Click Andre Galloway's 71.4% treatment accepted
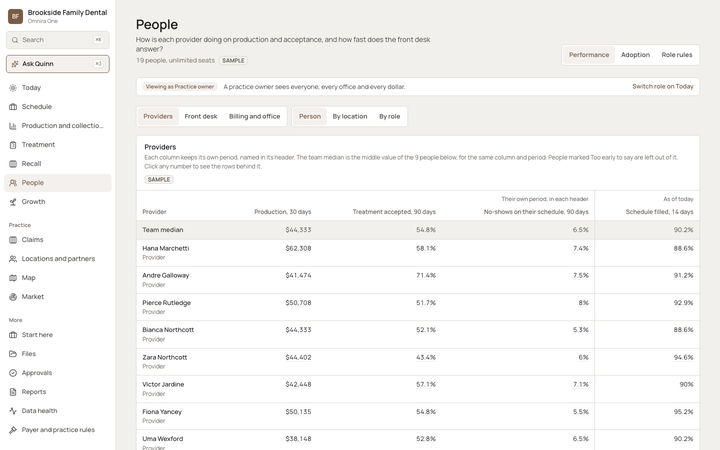 [x=426, y=276]
